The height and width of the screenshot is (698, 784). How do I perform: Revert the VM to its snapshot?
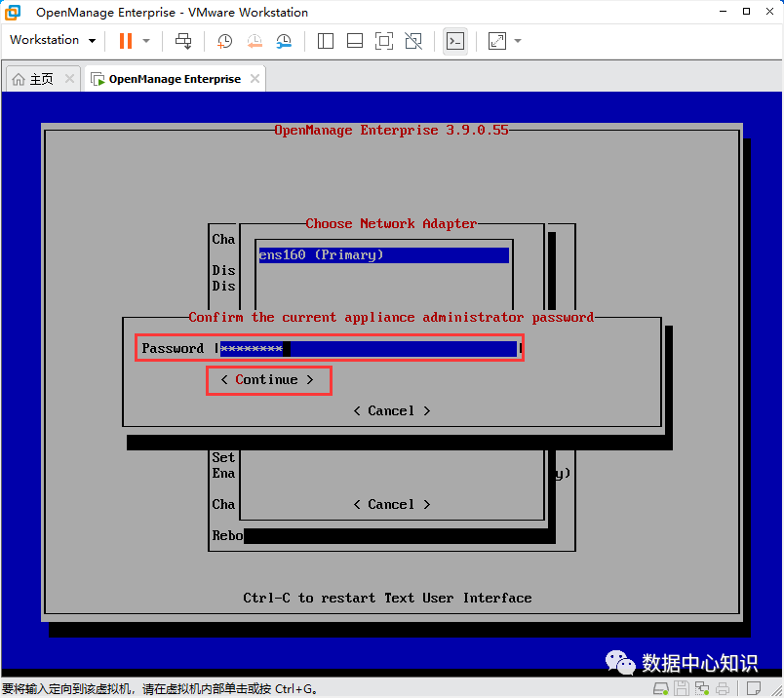click(255, 41)
